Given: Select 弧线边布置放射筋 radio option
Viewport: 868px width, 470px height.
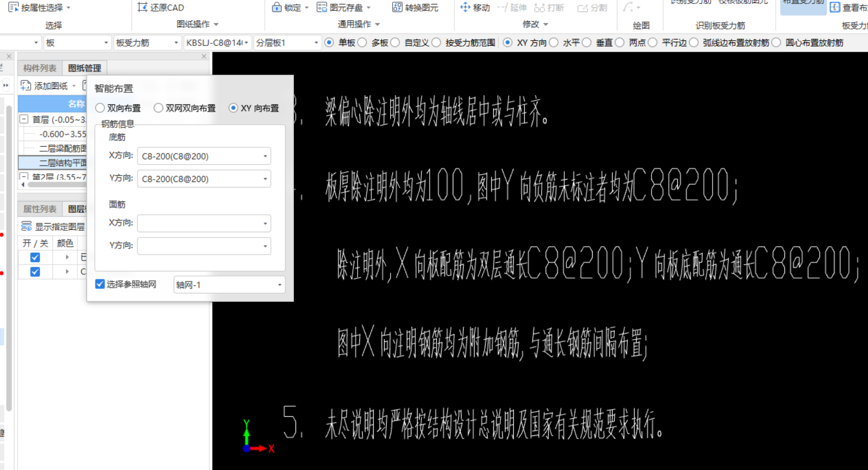Looking at the screenshot, I should coord(694,42).
